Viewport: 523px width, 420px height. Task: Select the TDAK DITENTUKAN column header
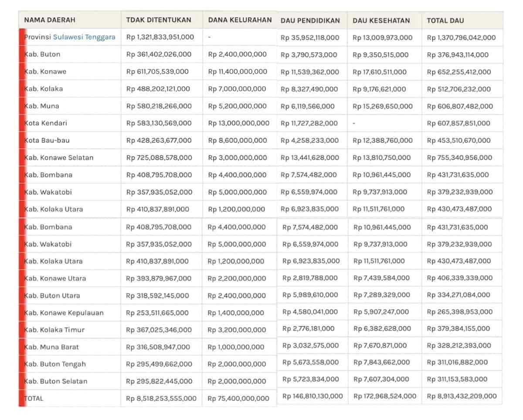[x=159, y=20]
